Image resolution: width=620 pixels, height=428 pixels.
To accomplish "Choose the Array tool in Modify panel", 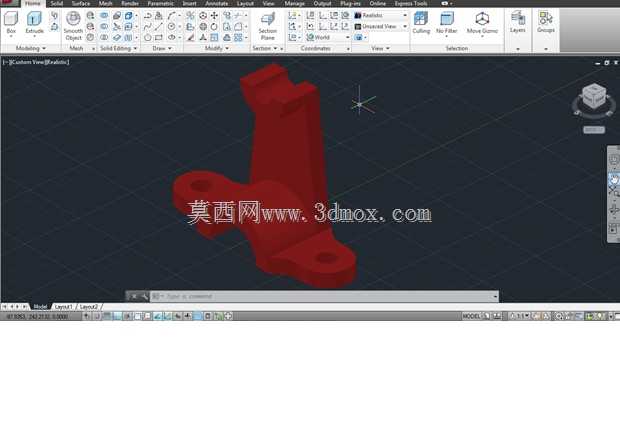I will coord(238,38).
